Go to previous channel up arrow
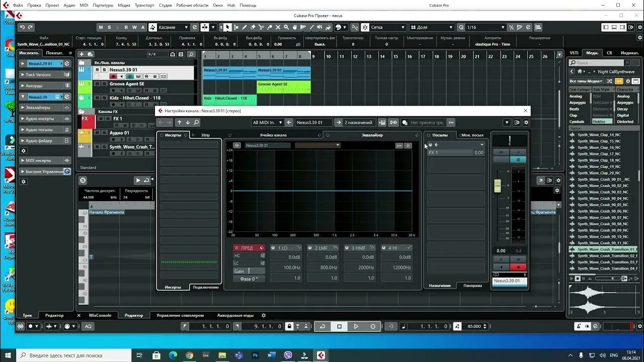 tap(179, 122)
